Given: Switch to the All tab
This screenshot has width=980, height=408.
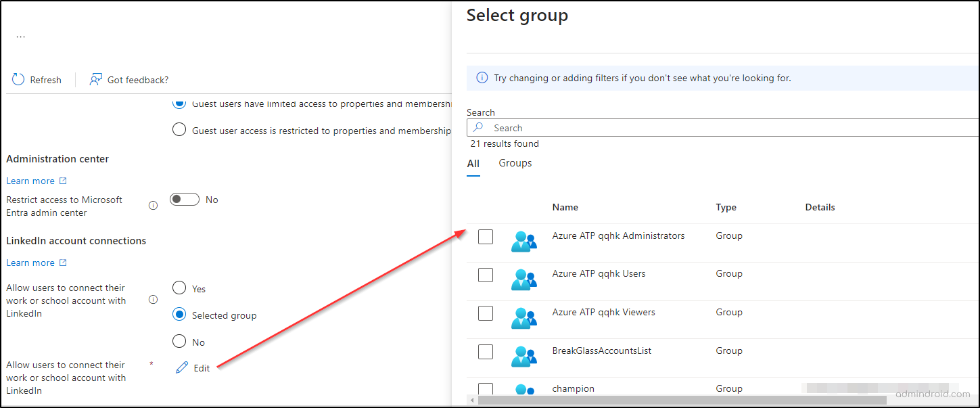Looking at the screenshot, I should click(473, 162).
